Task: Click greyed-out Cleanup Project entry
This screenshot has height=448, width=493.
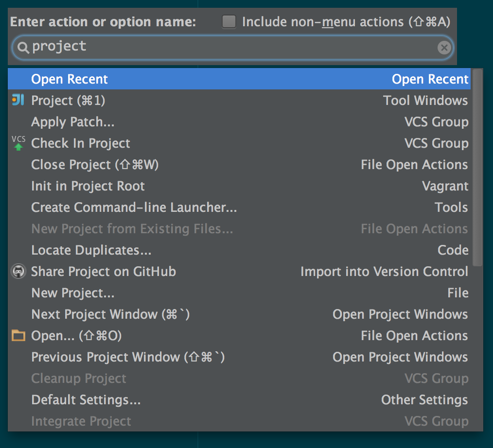Action: 239,378
